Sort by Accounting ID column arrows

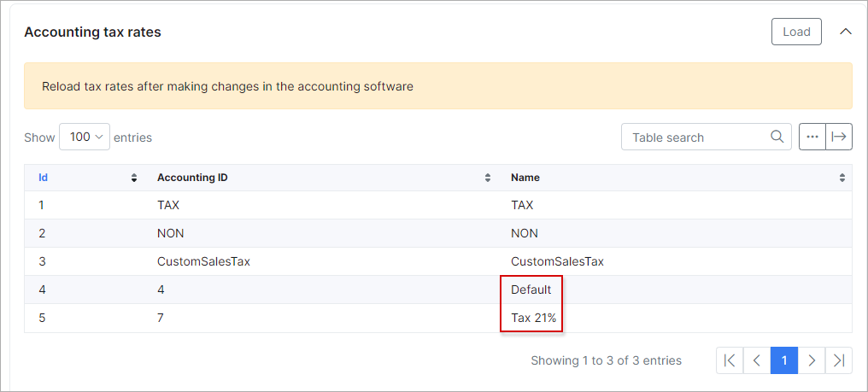[x=488, y=178]
